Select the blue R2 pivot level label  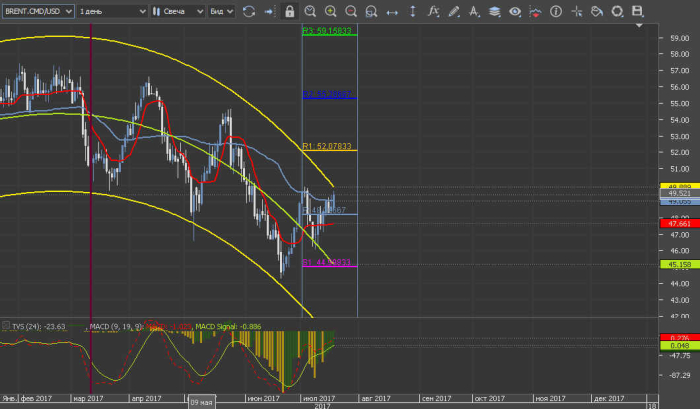pos(327,94)
